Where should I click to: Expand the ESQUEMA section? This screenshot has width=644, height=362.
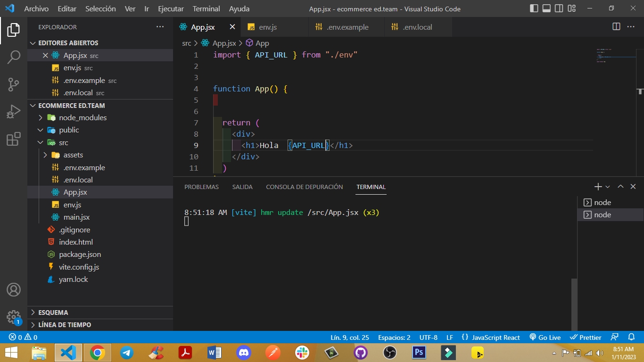point(53,313)
